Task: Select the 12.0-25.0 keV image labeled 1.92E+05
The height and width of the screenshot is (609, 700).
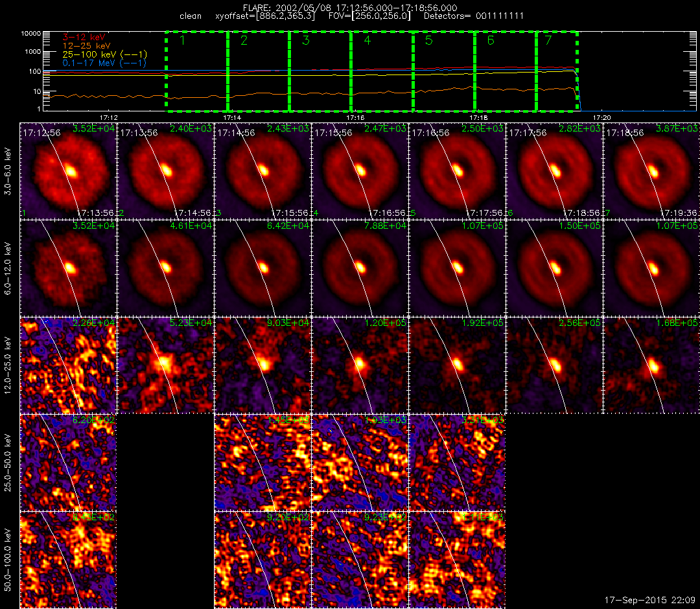Action: (x=458, y=365)
